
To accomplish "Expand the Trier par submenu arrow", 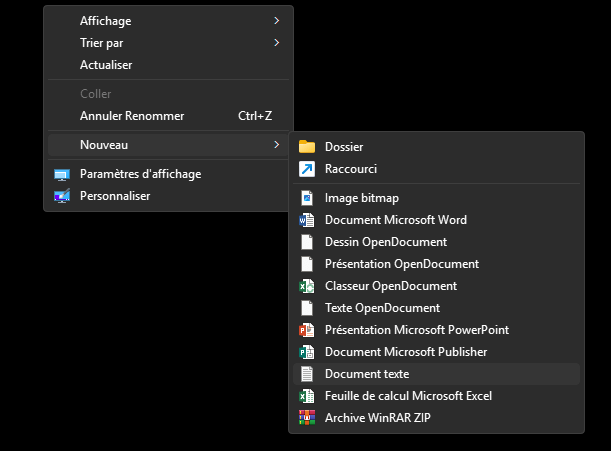I will (x=277, y=42).
